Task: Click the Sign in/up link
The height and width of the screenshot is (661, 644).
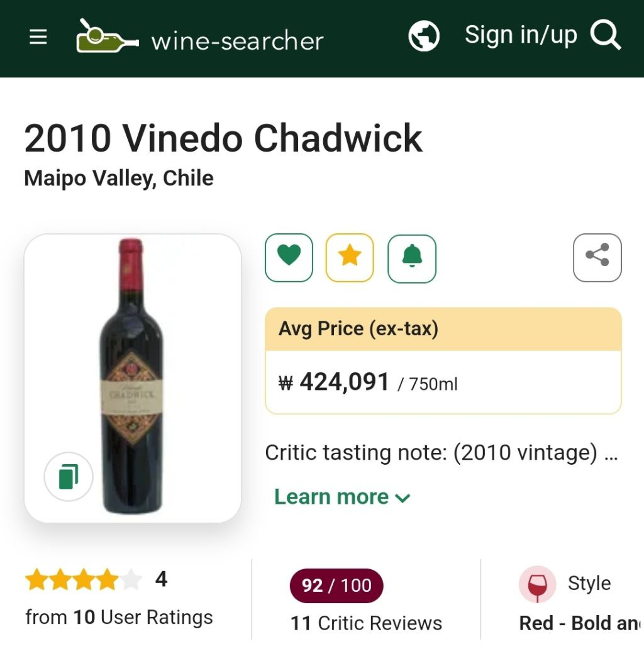Action: [x=520, y=35]
